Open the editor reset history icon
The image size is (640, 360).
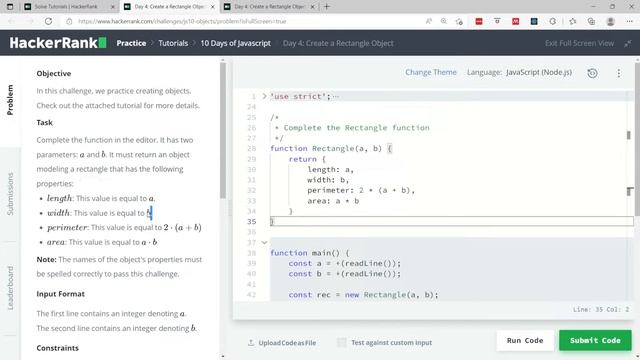[x=592, y=73]
